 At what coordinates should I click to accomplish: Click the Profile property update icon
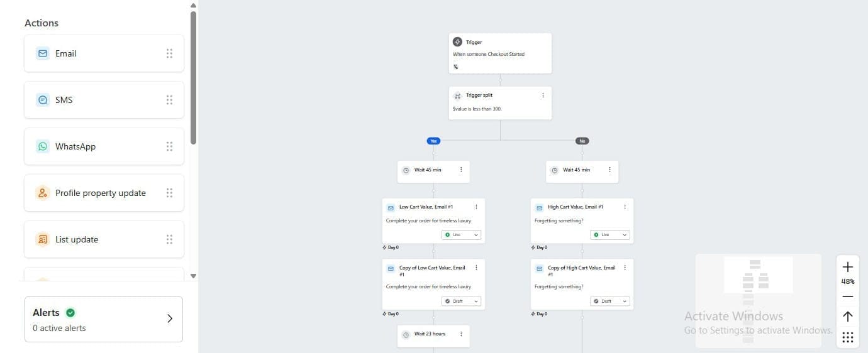(x=42, y=193)
